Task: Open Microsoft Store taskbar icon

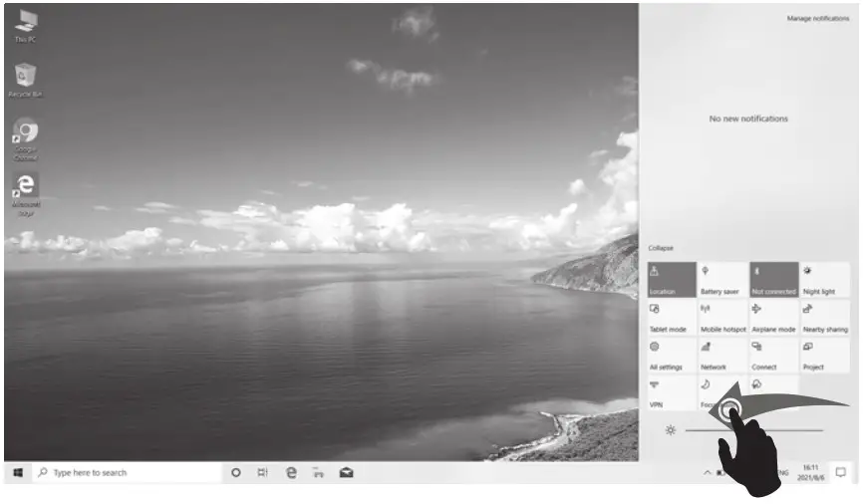Action: point(318,473)
